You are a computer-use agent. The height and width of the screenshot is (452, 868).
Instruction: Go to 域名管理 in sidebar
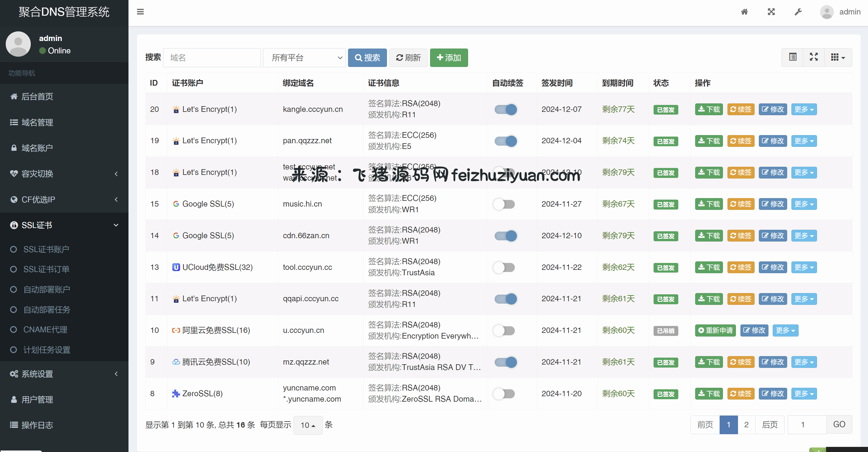[x=37, y=122]
